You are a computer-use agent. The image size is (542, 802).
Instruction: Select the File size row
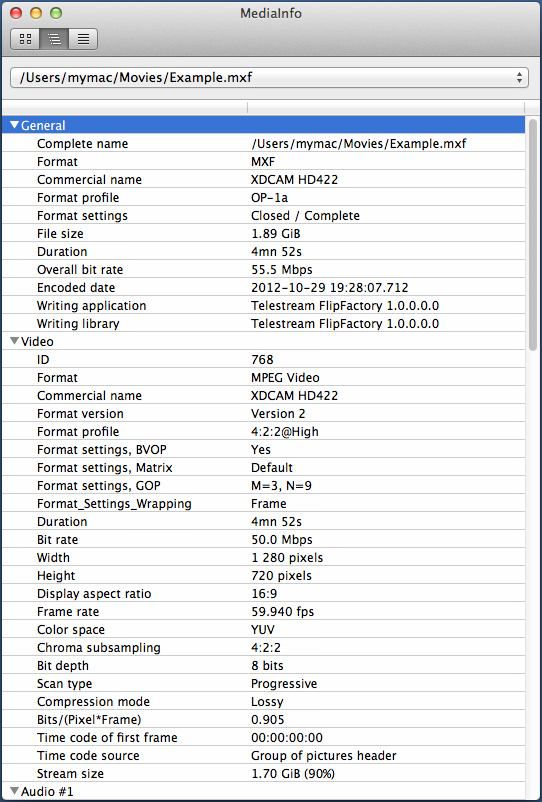[263, 234]
